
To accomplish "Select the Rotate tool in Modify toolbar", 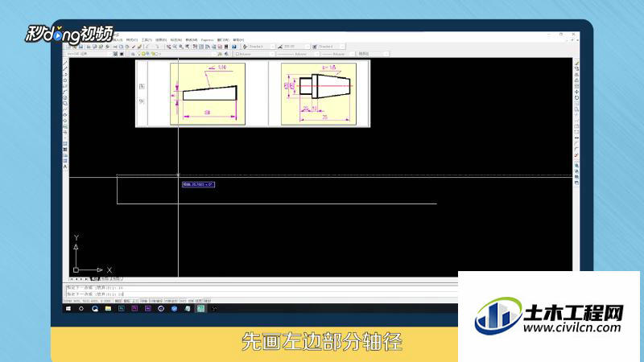I will pyautogui.click(x=576, y=97).
